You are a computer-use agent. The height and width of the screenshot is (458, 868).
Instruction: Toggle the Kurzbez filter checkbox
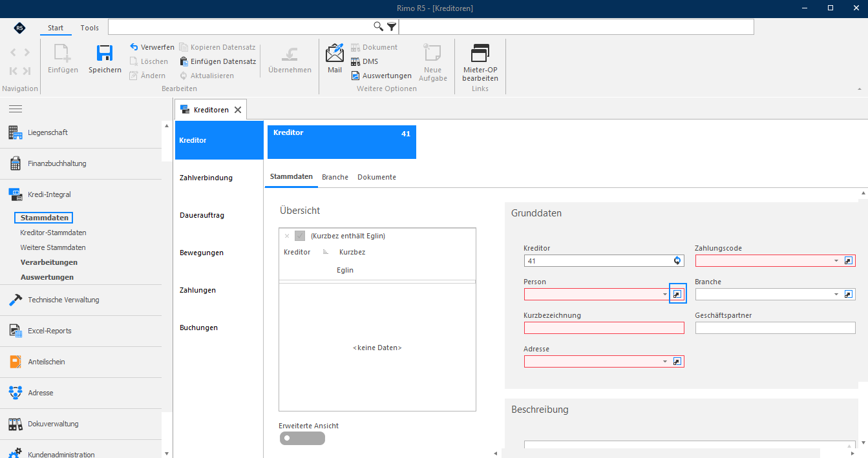300,236
